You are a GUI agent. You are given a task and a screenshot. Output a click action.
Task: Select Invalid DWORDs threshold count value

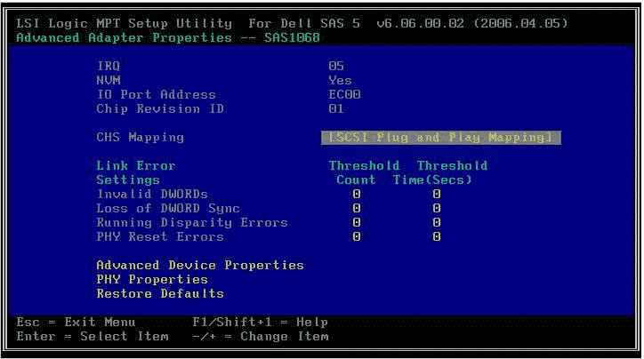[x=356, y=194]
